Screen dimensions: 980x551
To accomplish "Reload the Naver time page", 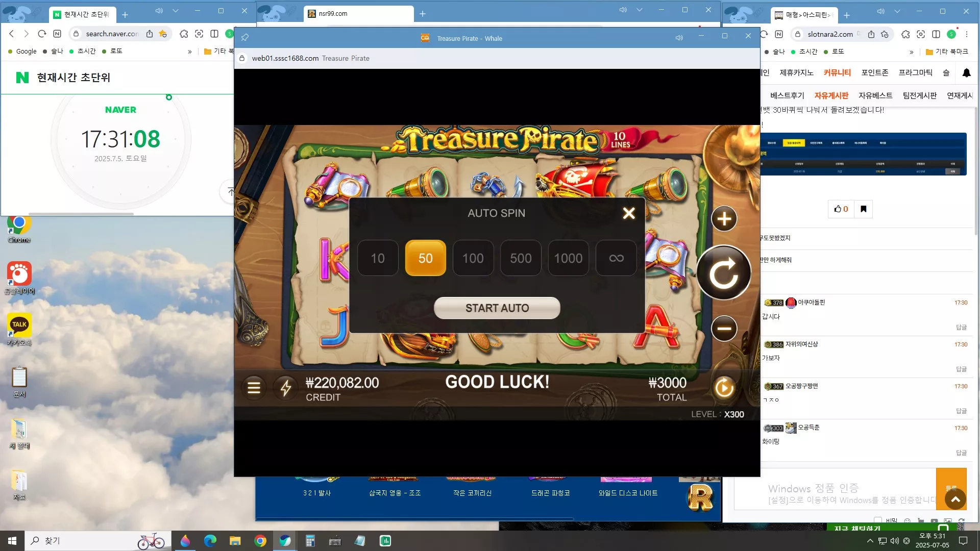I will [42, 34].
